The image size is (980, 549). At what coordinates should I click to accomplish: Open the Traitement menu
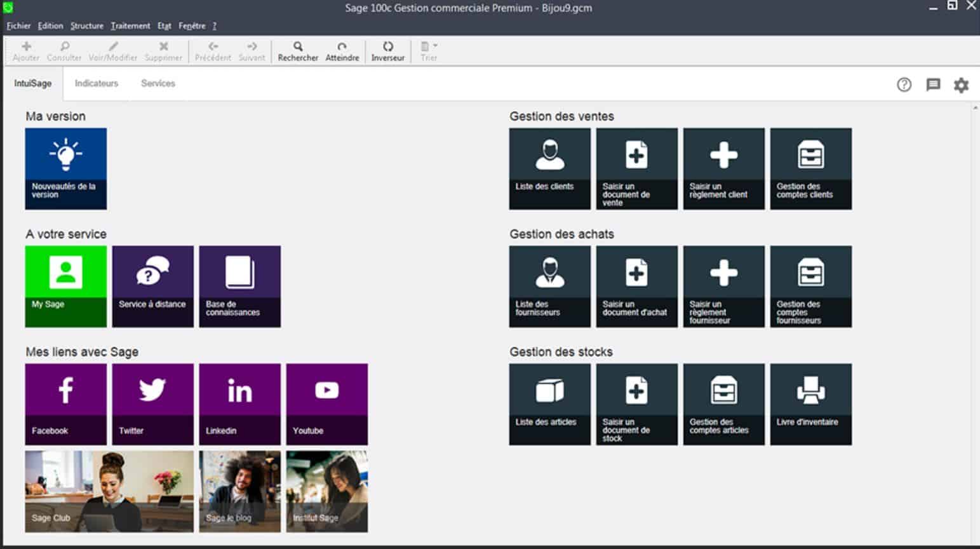click(130, 26)
